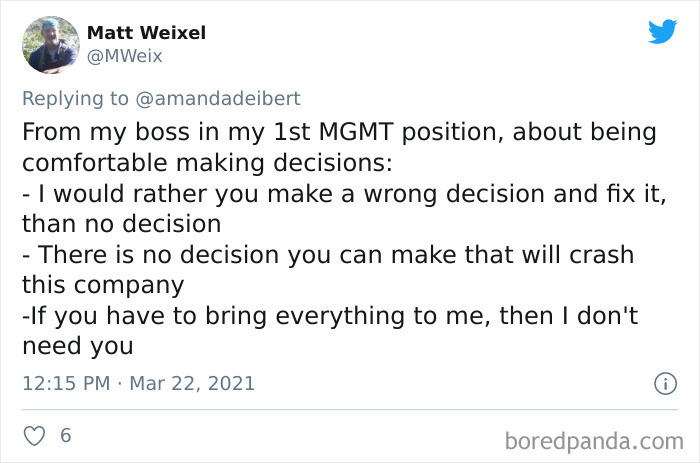Click the "There is no decision" line
700x463 pixels.
(326, 254)
